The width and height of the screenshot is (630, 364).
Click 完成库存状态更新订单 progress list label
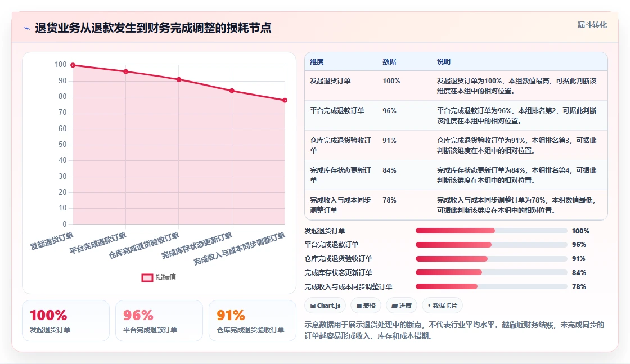[338, 273]
